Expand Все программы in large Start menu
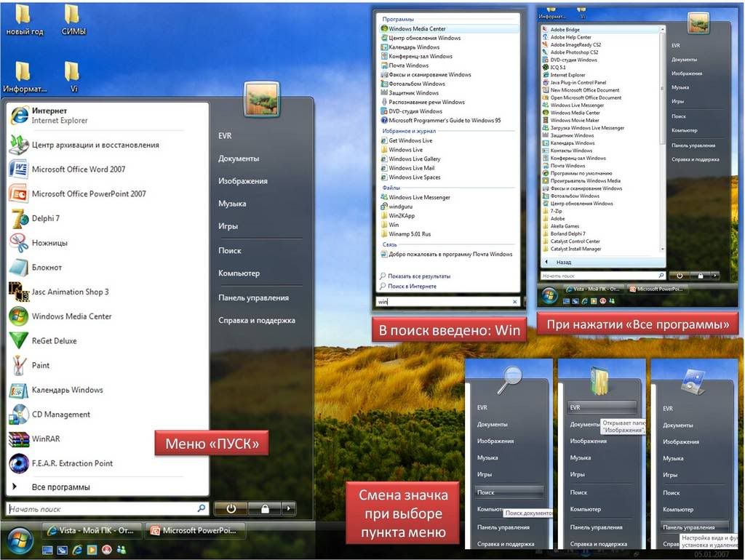 60,487
